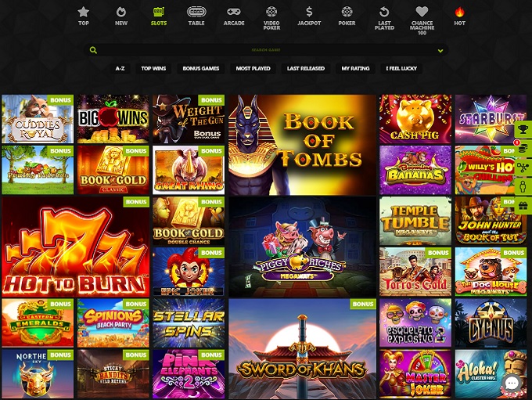Viewport: 532px width, 400px height.
Task: Switch to the Slots category tab
Action: click(x=159, y=16)
